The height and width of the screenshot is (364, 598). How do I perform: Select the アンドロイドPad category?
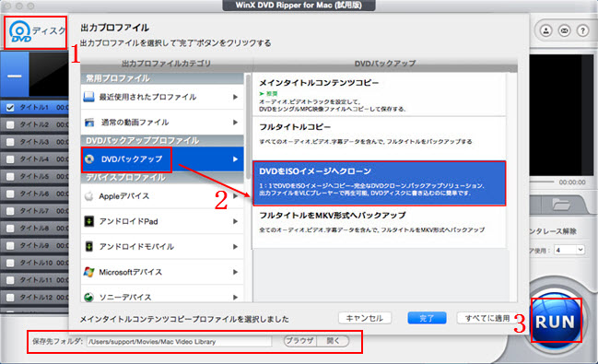pos(162,221)
